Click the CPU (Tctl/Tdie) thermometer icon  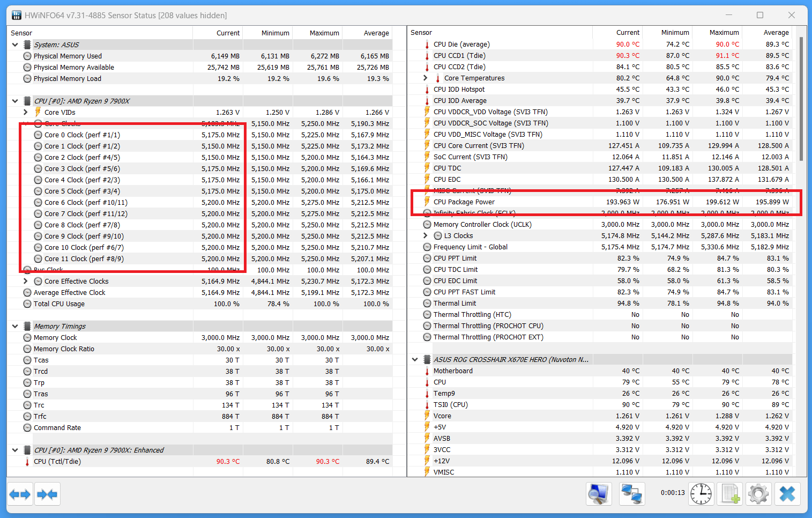pyautogui.click(x=27, y=462)
